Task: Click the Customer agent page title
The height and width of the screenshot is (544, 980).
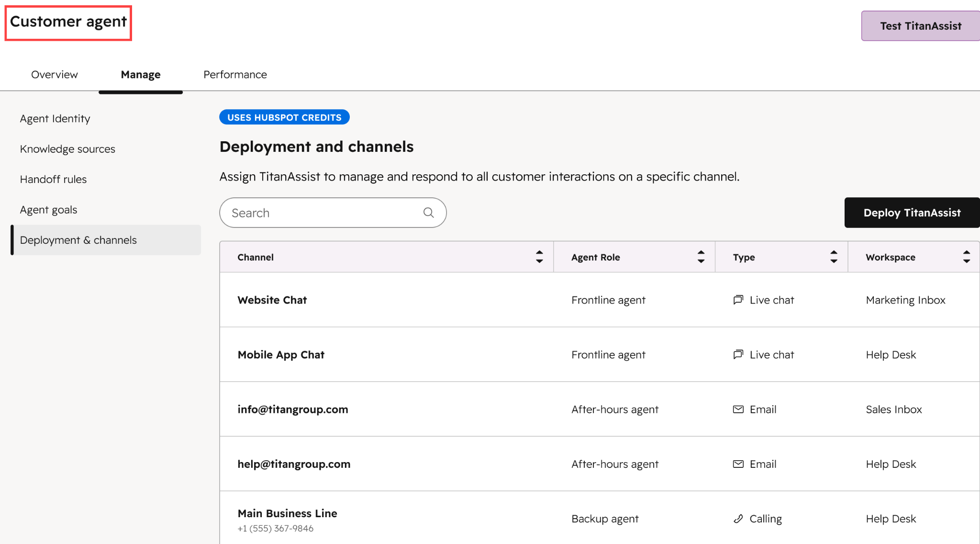Action: coord(68,22)
